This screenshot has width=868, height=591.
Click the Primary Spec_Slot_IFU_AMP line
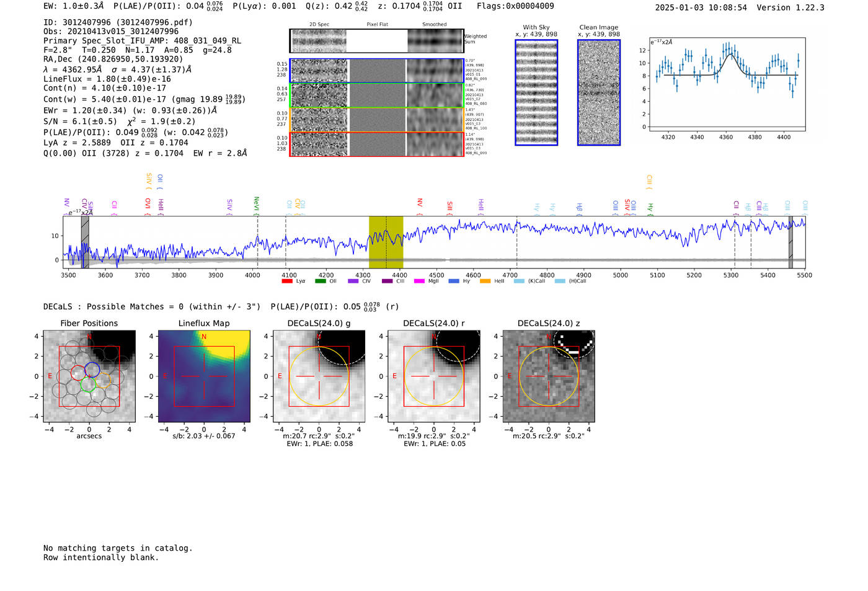[142, 41]
